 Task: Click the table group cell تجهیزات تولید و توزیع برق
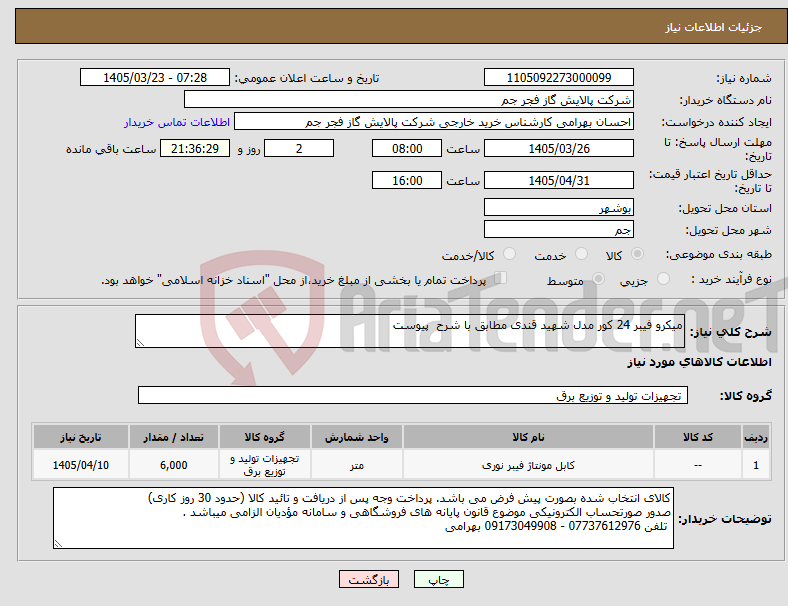point(265,465)
